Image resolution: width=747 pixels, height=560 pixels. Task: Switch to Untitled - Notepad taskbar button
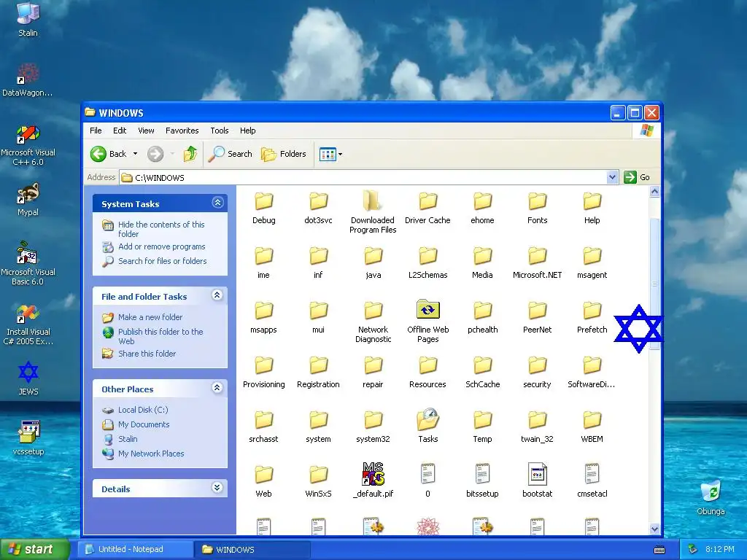point(135,550)
